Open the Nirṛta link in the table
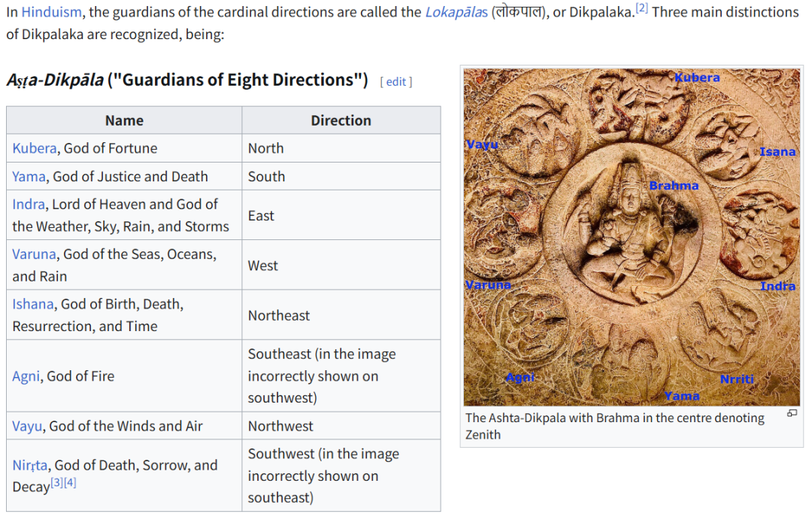Screen dimensions: 812x526 pos(30,465)
